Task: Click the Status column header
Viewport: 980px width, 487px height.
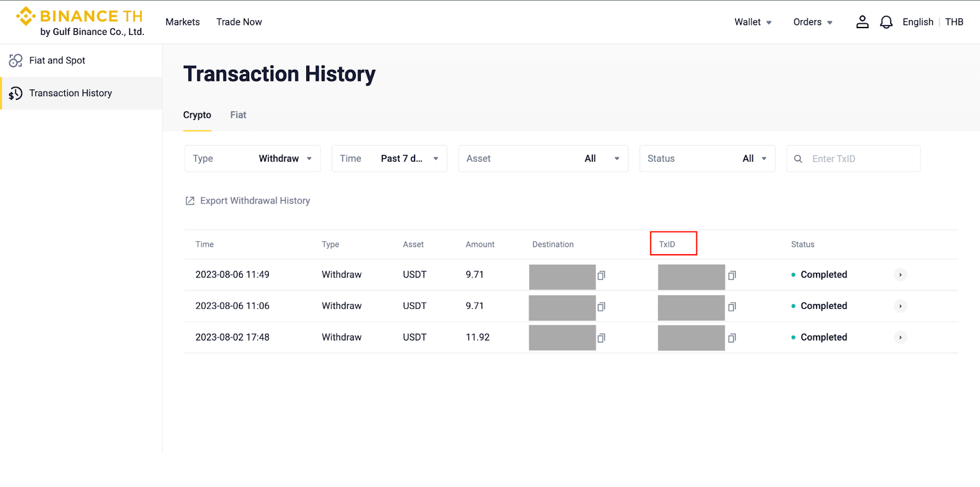Action: click(802, 244)
